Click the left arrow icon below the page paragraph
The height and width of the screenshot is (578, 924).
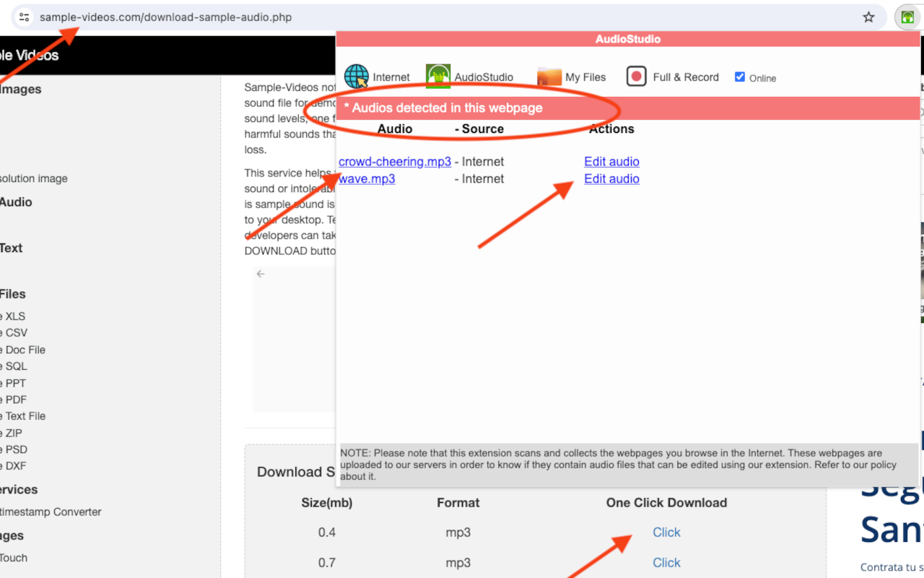261,274
